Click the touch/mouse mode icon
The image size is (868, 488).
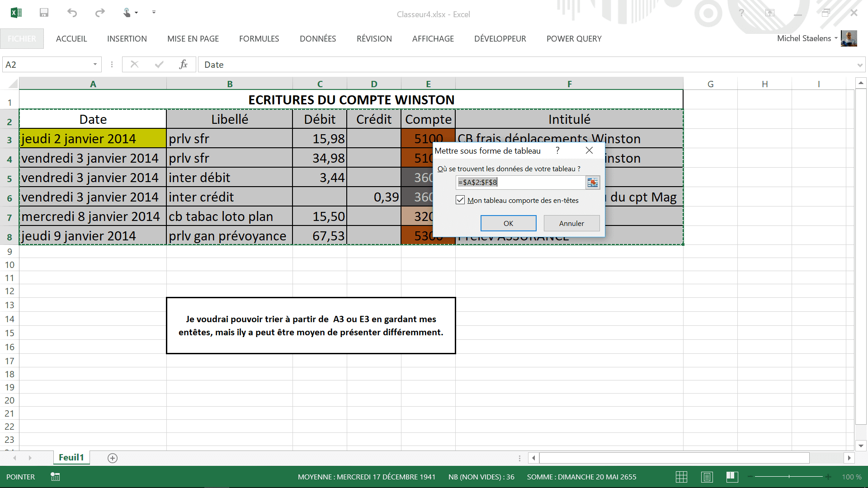[127, 13]
